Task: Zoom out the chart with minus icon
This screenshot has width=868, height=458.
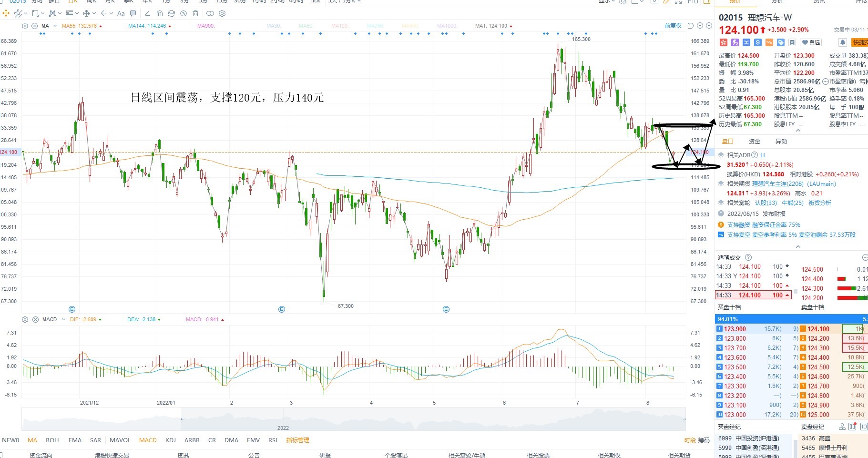Action: coord(700,26)
